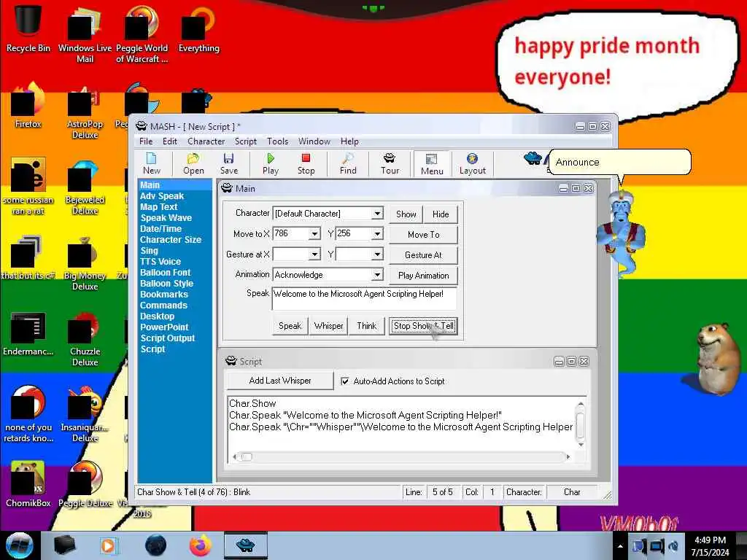Image resolution: width=747 pixels, height=560 pixels.
Task: Select the Big Money Deluxe desktop icon
Action: 85,263
